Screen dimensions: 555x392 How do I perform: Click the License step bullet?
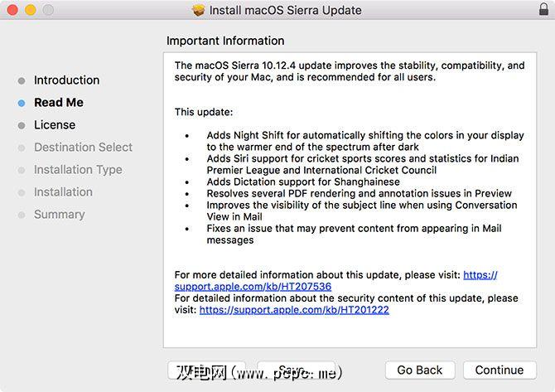pyautogui.click(x=21, y=125)
